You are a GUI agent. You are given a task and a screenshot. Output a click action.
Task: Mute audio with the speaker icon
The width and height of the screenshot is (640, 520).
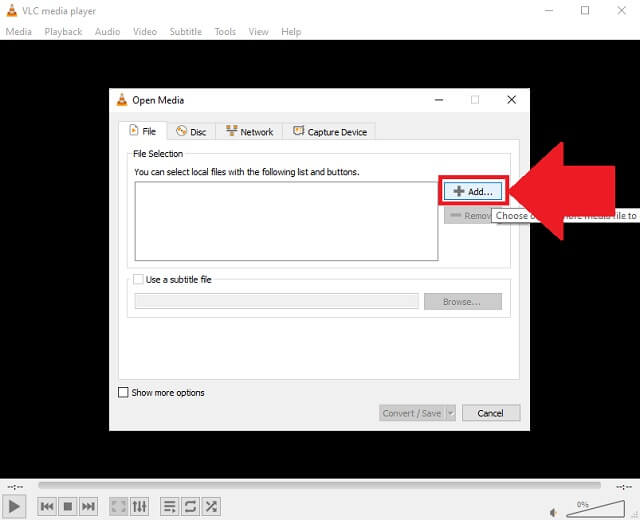pos(553,512)
